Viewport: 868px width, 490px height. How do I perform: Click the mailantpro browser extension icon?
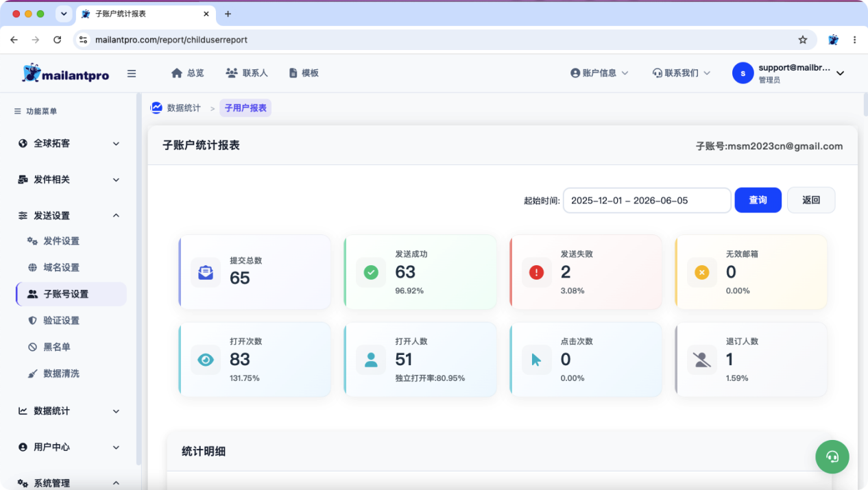[x=833, y=40]
